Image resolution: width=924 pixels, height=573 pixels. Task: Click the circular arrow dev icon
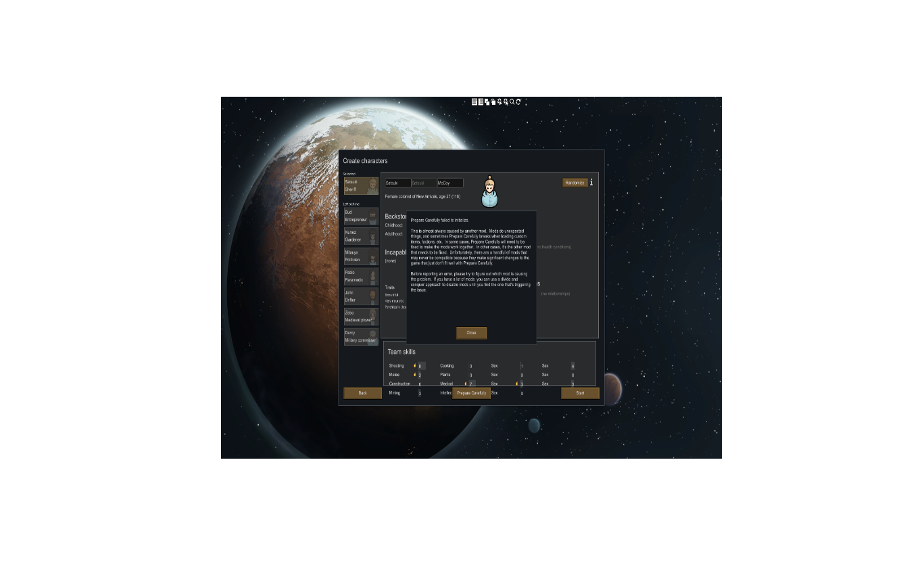click(x=518, y=101)
